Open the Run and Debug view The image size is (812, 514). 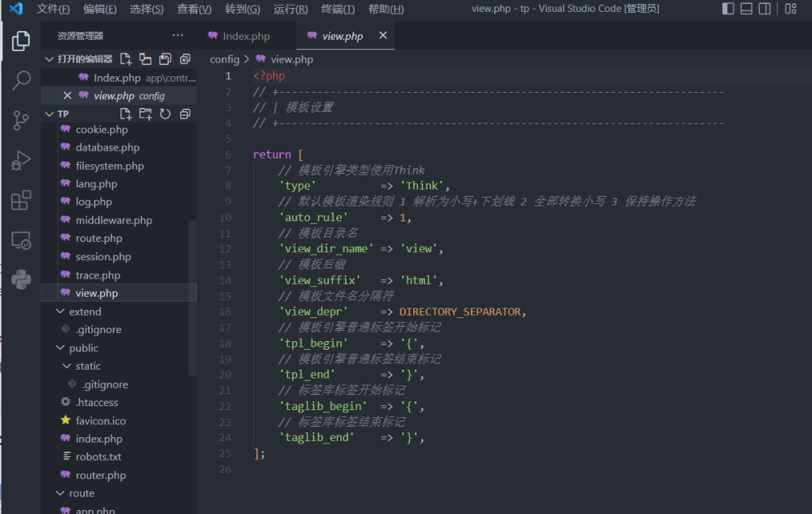[21, 161]
